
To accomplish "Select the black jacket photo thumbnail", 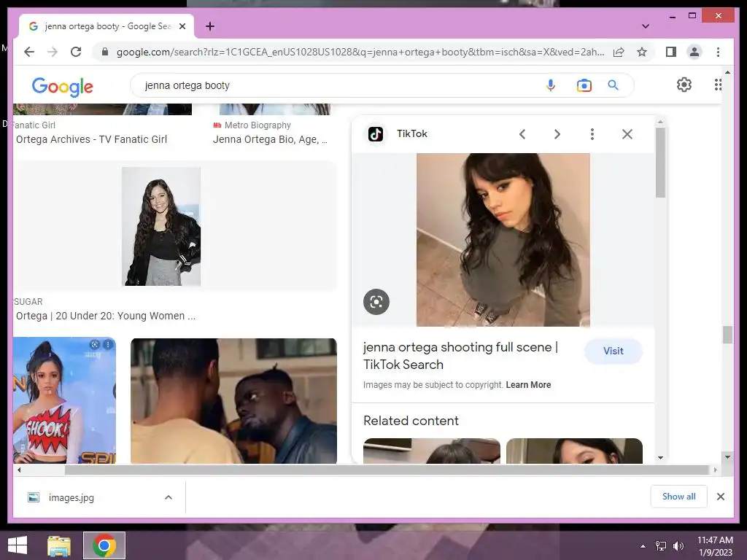I will pos(161,226).
